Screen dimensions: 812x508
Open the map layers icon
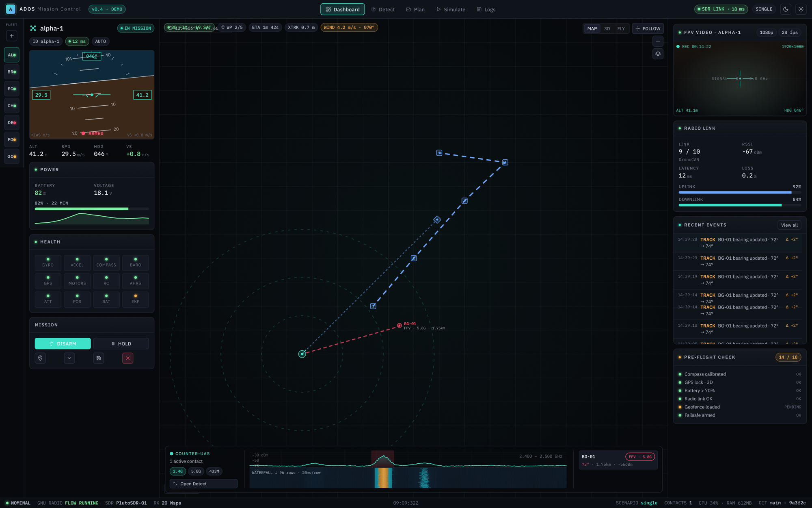click(x=658, y=54)
